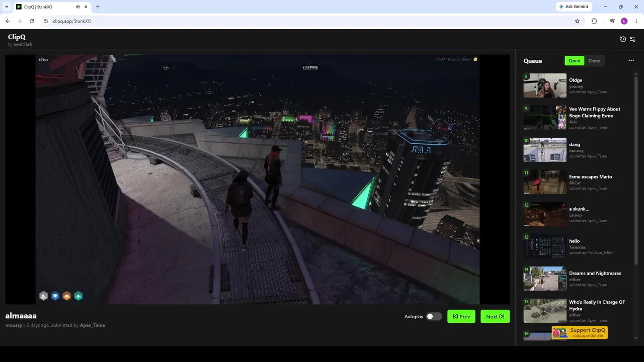The height and width of the screenshot is (362, 644).
Task: Click the Ask Gemini button
Action: click(x=573, y=7)
